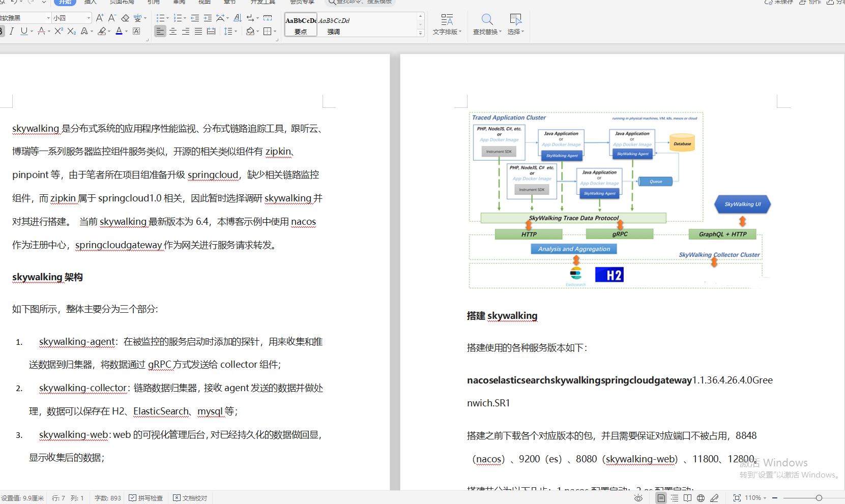The height and width of the screenshot is (504, 845).
Task: Open the borders dropdown arrow
Action: [275, 32]
